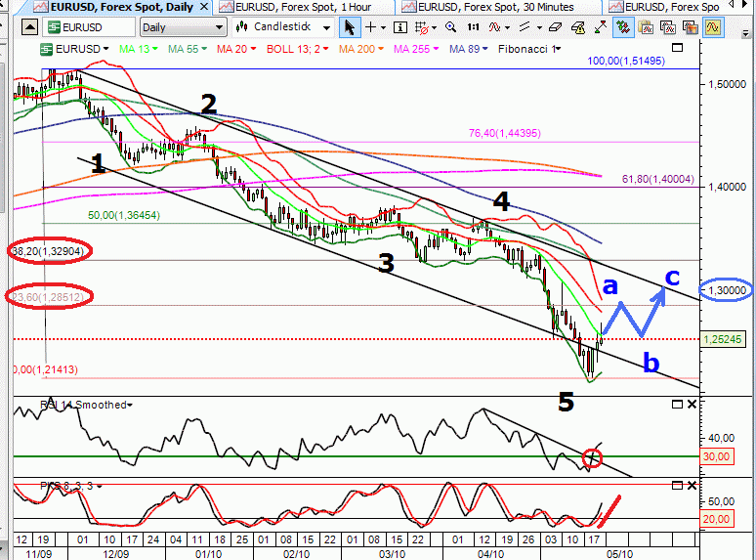This screenshot has height=560, width=756.
Task: Select the arrow pointer tool
Action: point(349,27)
